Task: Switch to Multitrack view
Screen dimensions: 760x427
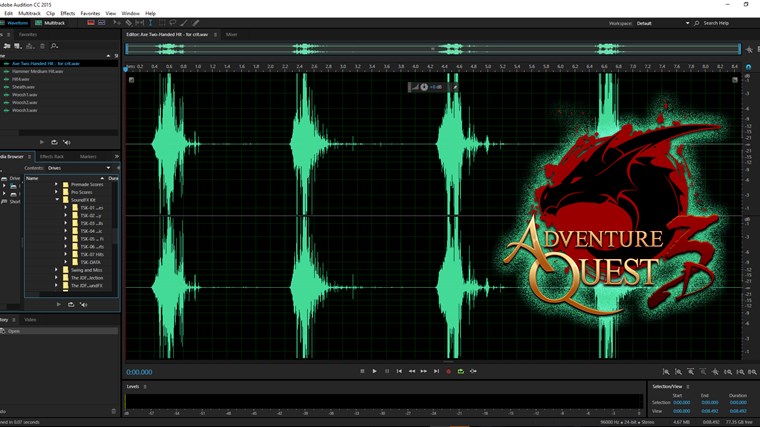Action: click(50, 23)
